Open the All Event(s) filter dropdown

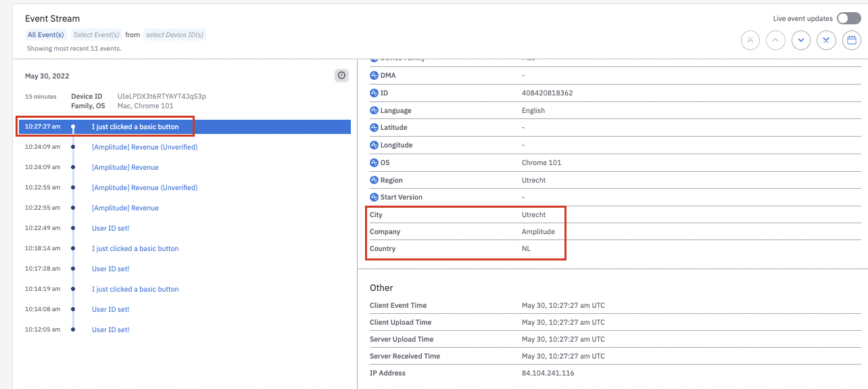coord(46,35)
